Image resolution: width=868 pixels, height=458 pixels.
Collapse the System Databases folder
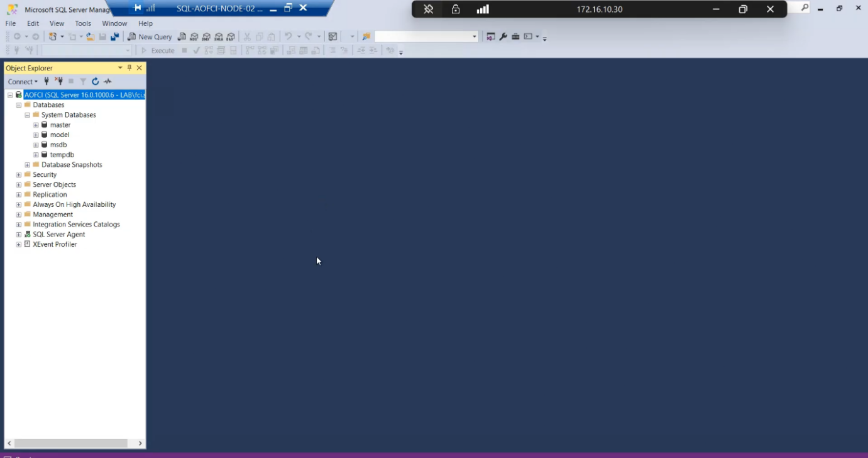point(28,115)
